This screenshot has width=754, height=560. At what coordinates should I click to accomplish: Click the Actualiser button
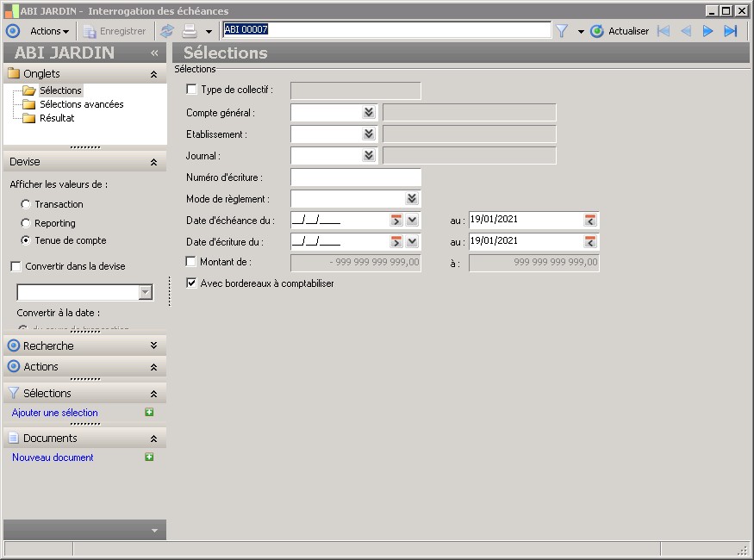pyautogui.click(x=620, y=31)
